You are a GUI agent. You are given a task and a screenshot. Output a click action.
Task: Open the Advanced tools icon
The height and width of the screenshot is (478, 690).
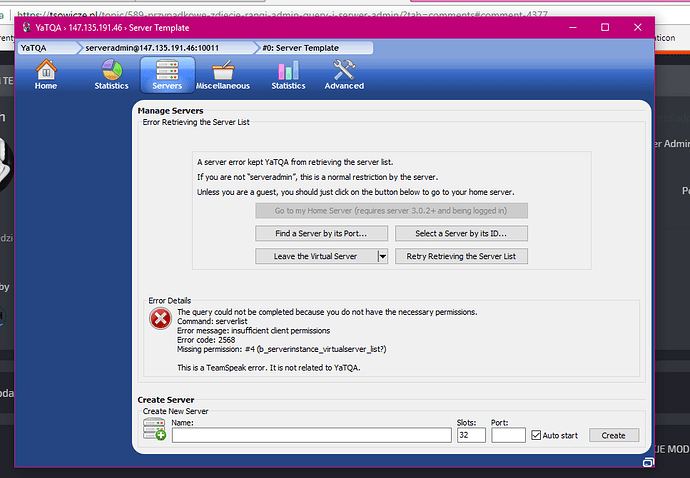click(344, 74)
